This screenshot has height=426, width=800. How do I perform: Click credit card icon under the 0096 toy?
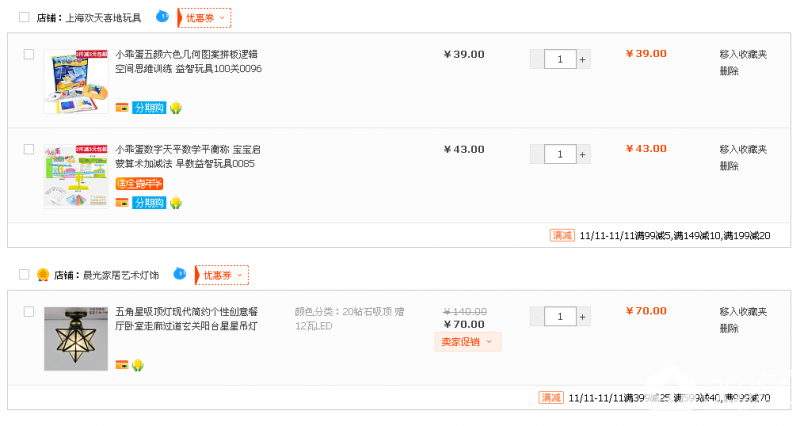pos(122,107)
